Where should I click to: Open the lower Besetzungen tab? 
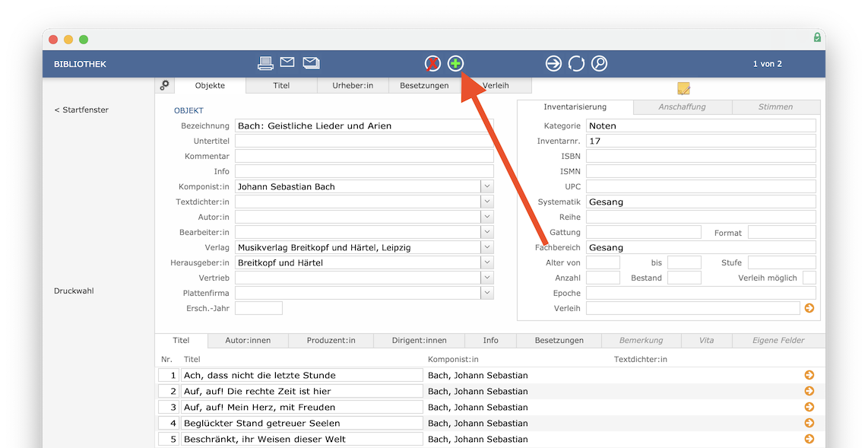pos(559,341)
